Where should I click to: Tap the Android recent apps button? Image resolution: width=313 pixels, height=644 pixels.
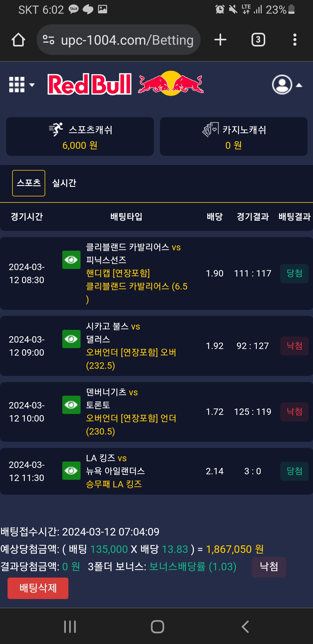coord(70,627)
